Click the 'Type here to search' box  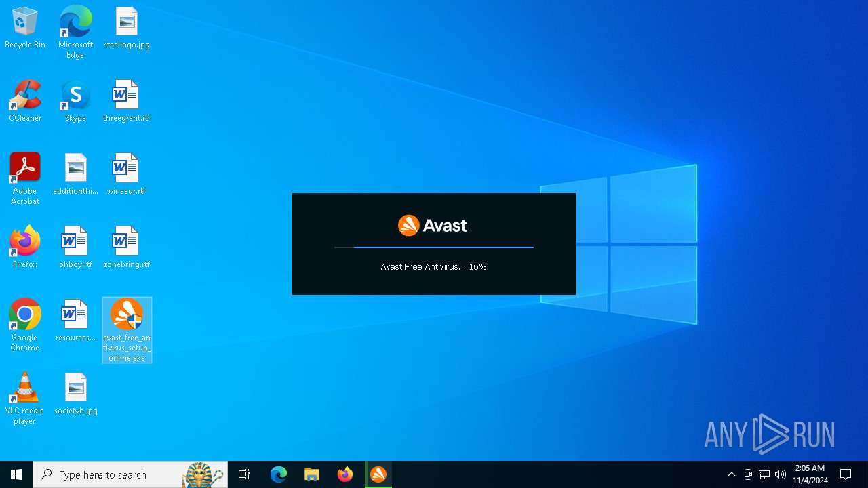(x=130, y=474)
